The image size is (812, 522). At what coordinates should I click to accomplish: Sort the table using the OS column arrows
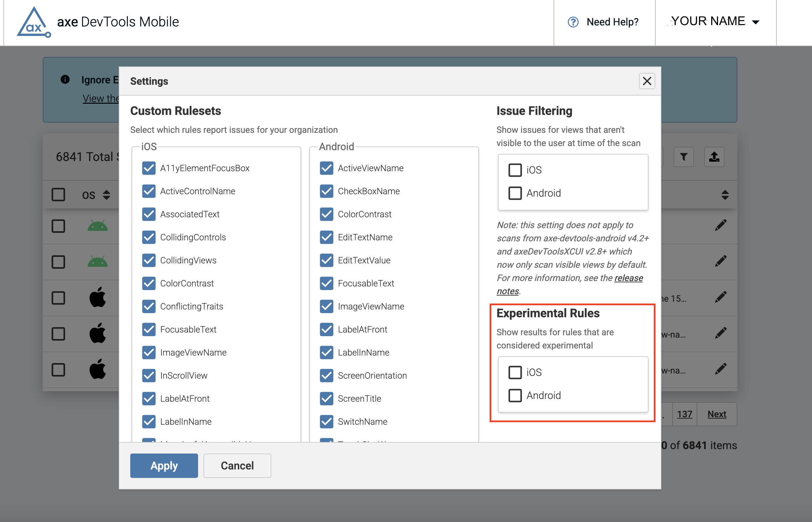(x=106, y=195)
